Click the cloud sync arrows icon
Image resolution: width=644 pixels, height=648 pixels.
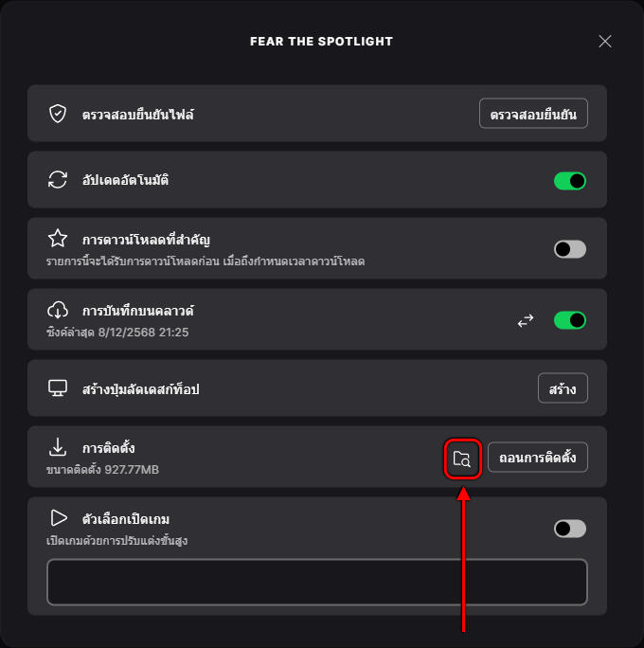tap(526, 321)
